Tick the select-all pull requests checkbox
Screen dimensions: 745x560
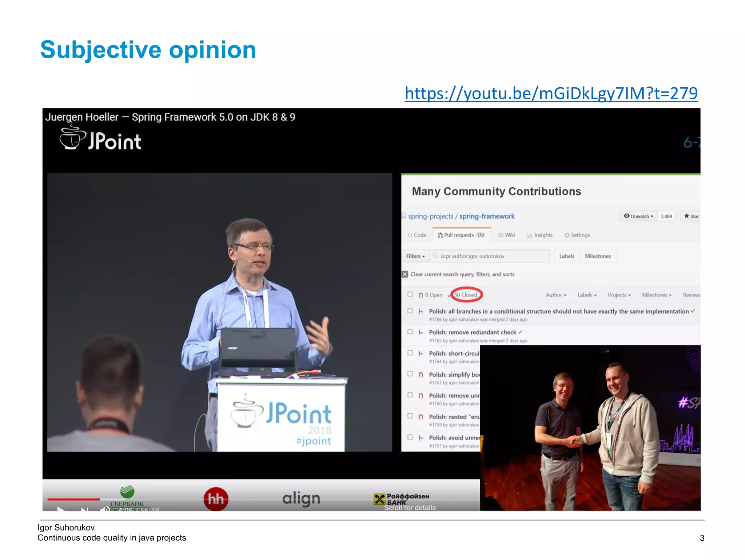(x=410, y=295)
